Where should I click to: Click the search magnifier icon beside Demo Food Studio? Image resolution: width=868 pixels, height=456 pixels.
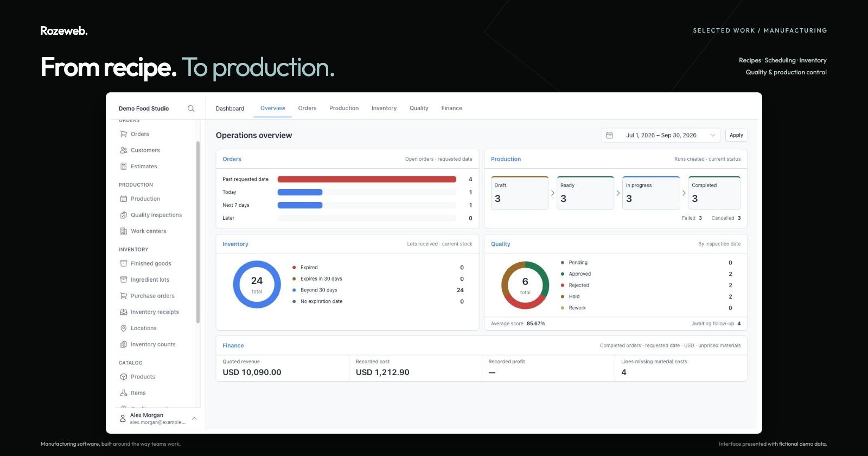[191, 109]
